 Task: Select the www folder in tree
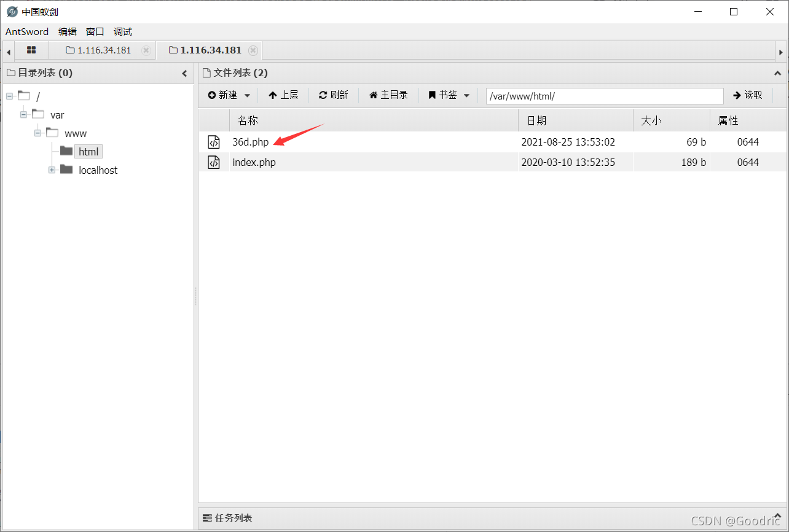coord(76,133)
